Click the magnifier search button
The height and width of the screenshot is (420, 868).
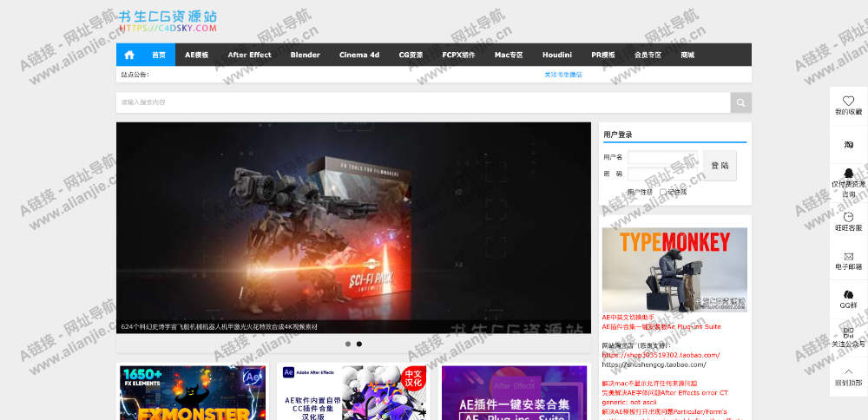click(x=740, y=102)
